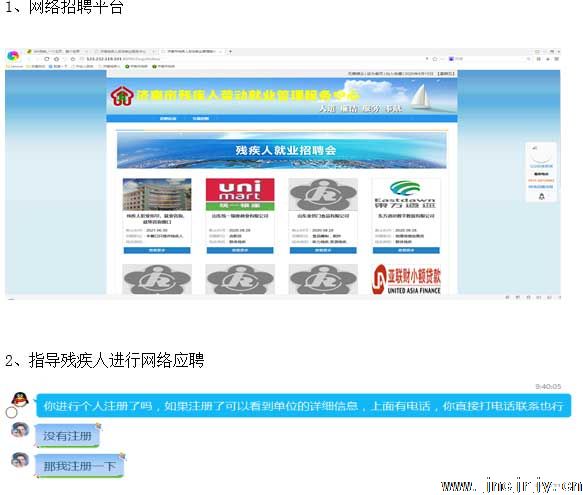The width and height of the screenshot is (583, 495).
Task: Click the browser address bar URL
Action: click(x=123, y=59)
